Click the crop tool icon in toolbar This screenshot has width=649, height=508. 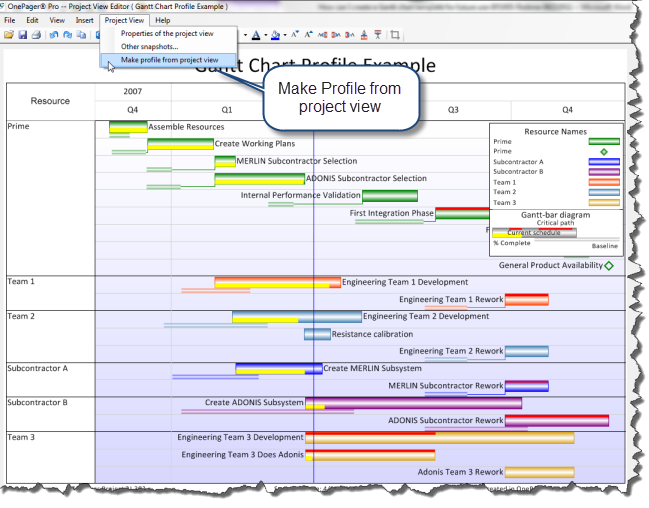pyautogui.click(x=395, y=34)
